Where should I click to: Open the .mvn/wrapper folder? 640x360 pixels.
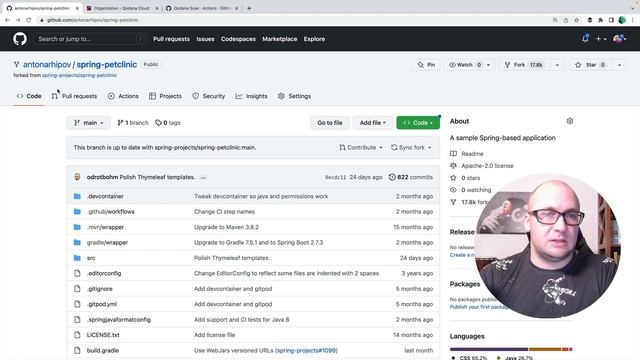[105, 227]
